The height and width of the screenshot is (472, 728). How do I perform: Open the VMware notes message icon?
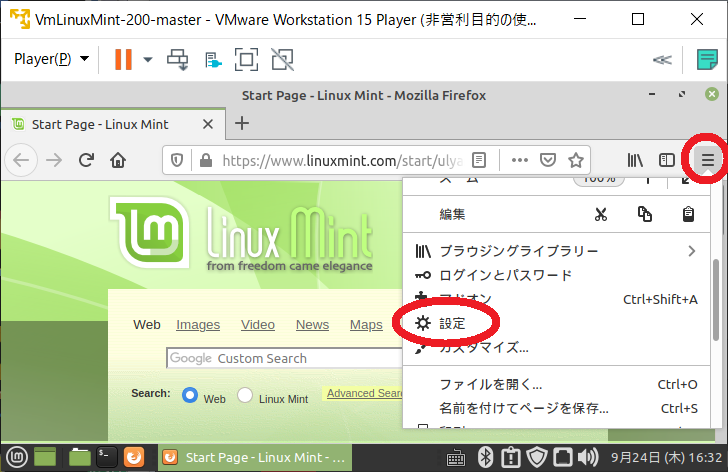pos(707,59)
